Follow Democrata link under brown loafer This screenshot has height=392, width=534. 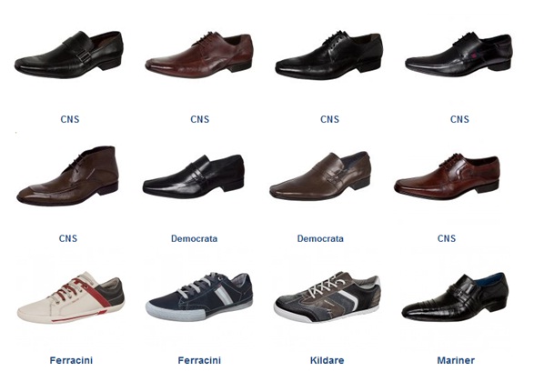tap(320, 238)
